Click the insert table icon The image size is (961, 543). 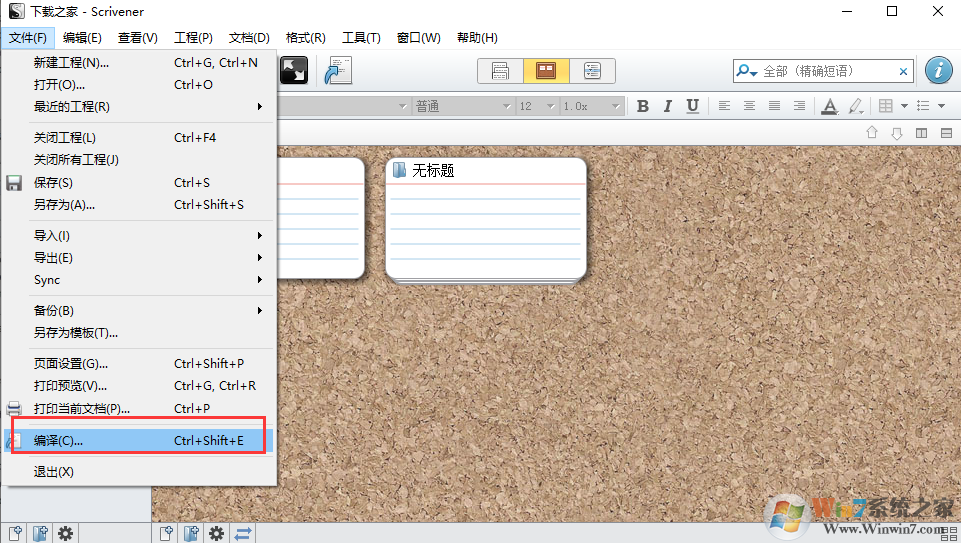coord(886,106)
